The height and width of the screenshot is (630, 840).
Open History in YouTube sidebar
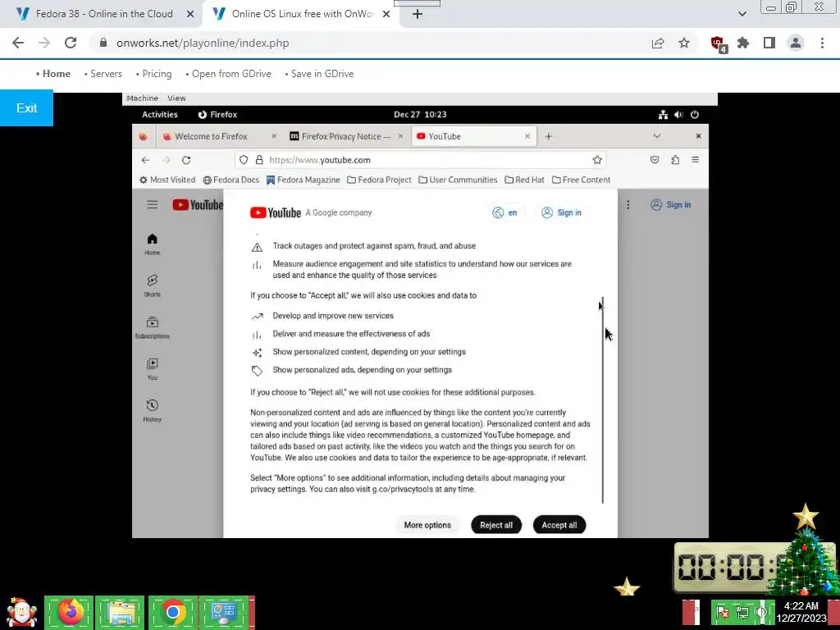pyautogui.click(x=152, y=412)
